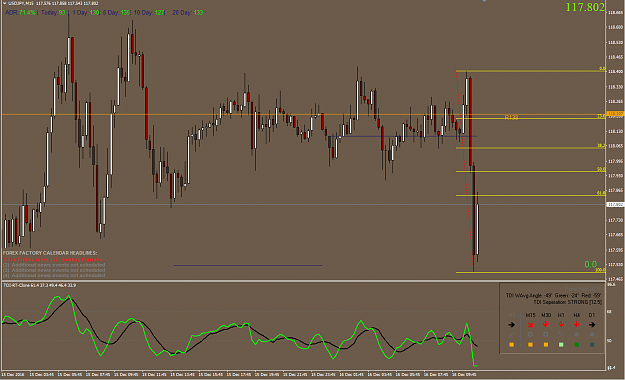Select the M30 timeframe label
625x380 pixels.
point(546,315)
